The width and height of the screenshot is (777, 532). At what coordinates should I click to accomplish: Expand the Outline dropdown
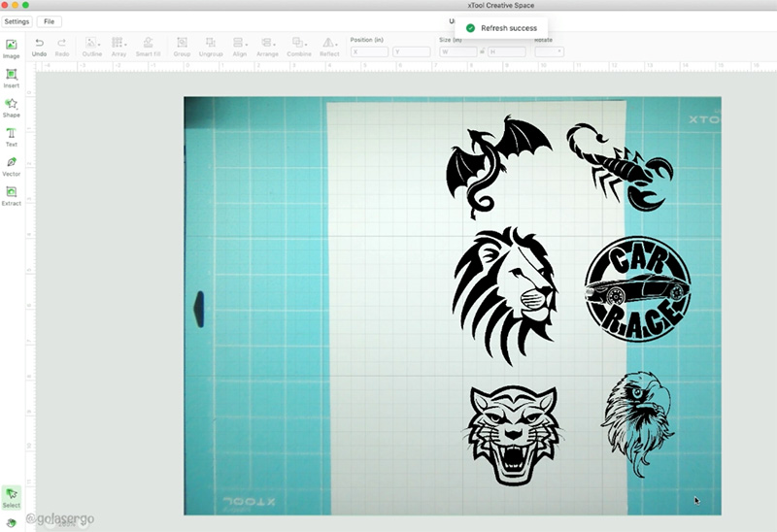[x=92, y=44]
